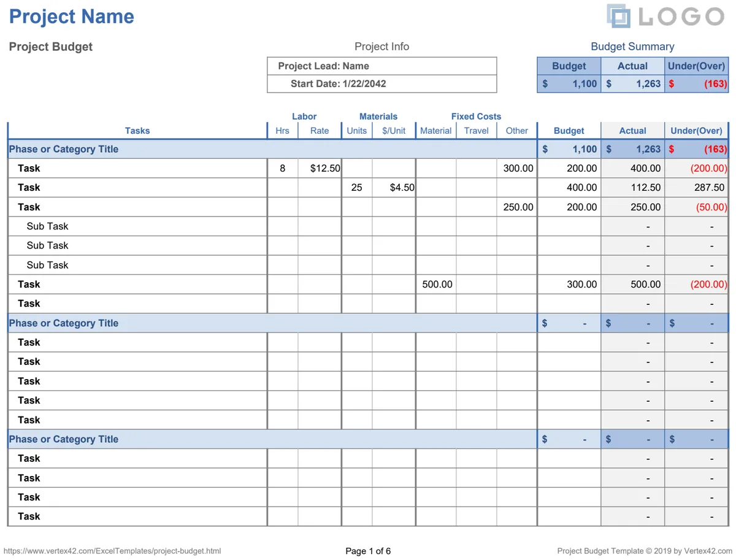736x560 pixels.
Task: Select the Project Name title
Action: [x=72, y=17]
